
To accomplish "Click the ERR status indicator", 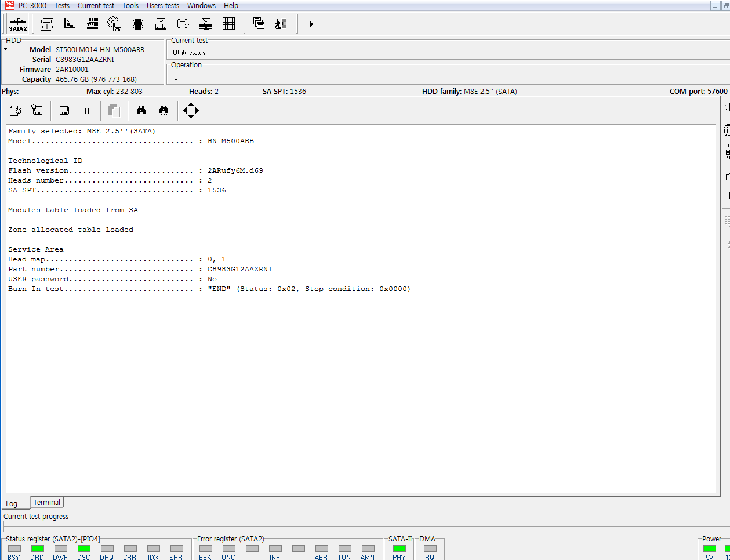I will pyautogui.click(x=176, y=548).
